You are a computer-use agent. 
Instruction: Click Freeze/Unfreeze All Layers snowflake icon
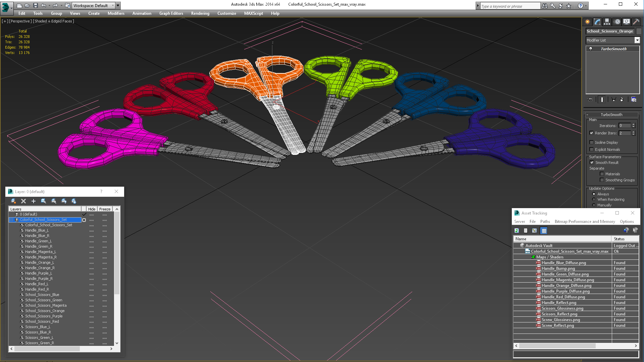74,201
